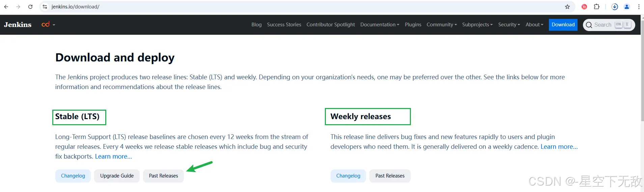Click the address bar URL jenkins.io/download/
Viewport: 644px width, 192px height.
[x=75, y=7]
